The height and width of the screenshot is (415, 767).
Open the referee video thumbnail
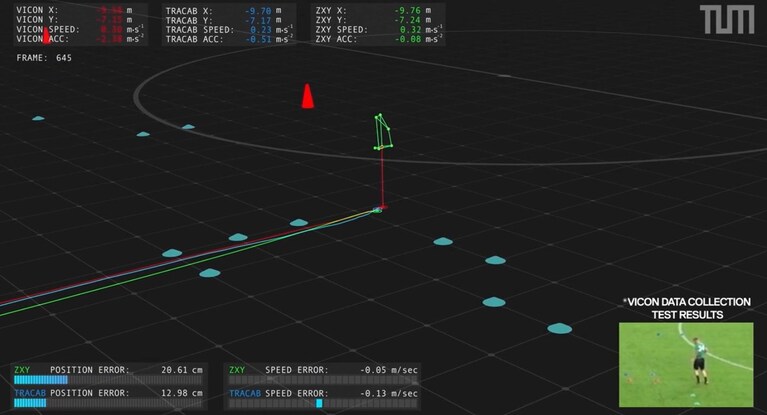pyautogui.click(x=686, y=364)
